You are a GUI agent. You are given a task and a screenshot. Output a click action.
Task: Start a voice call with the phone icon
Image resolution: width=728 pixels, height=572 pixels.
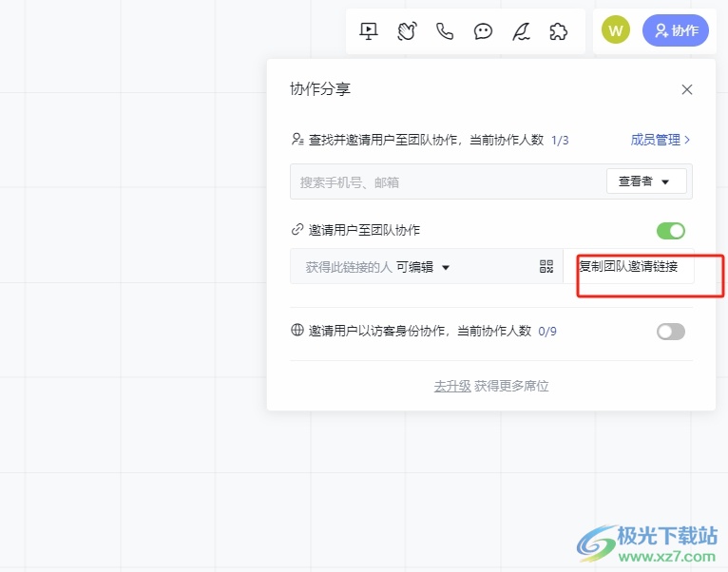coord(445,31)
